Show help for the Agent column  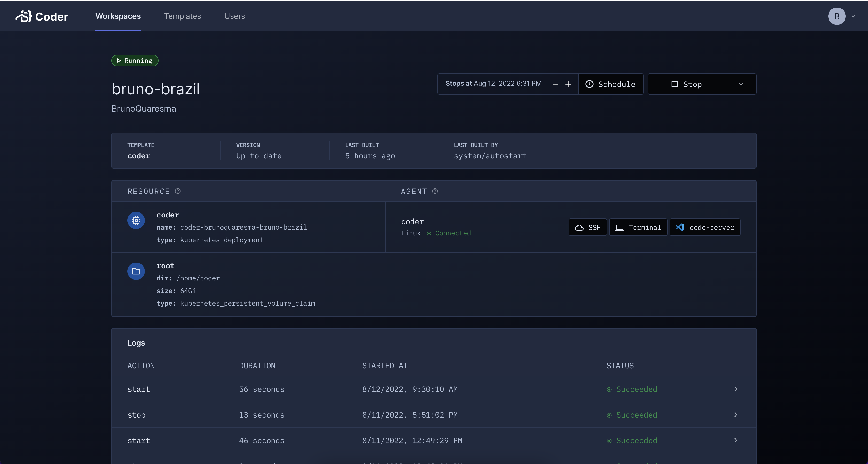[x=435, y=191]
